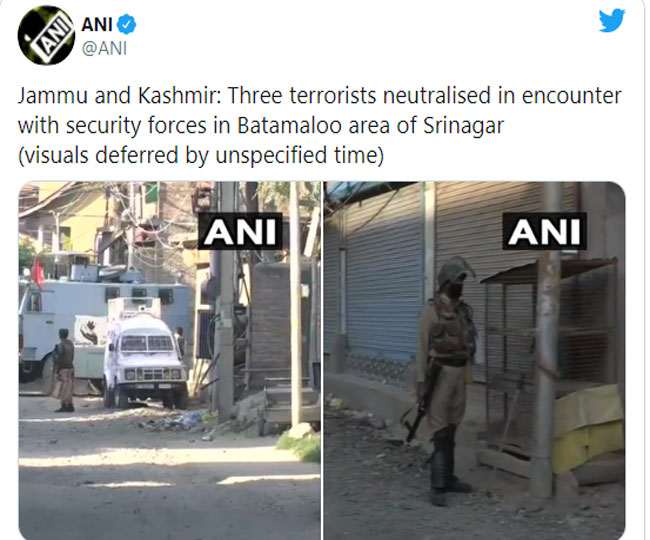The image size is (650, 540).
Task: Click the tweet line starting 'Jammu and Kashmir'
Action: [320, 96]
